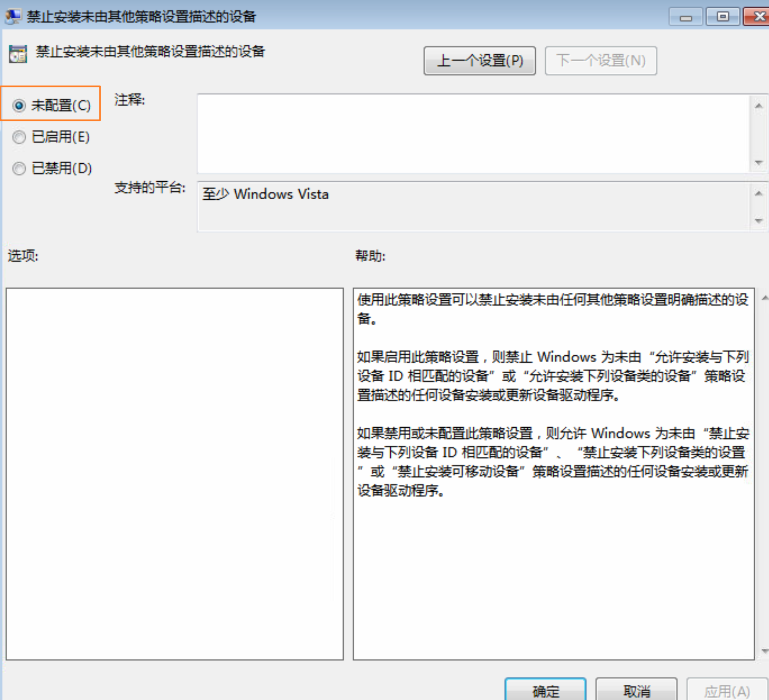
Task: Select the 已启用(E) radio option
Action: pyautogui.click(x=19, y=137)
